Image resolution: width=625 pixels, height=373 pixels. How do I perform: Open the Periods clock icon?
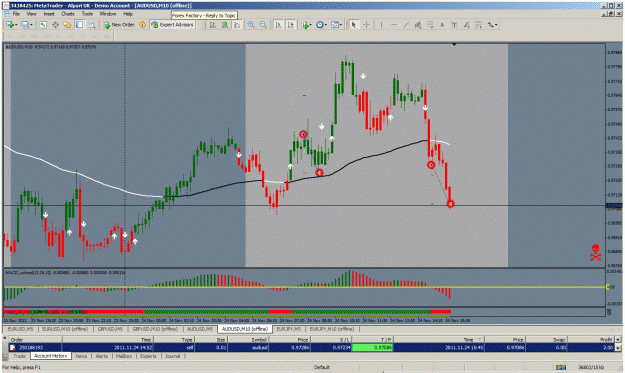tap(320, 25)
